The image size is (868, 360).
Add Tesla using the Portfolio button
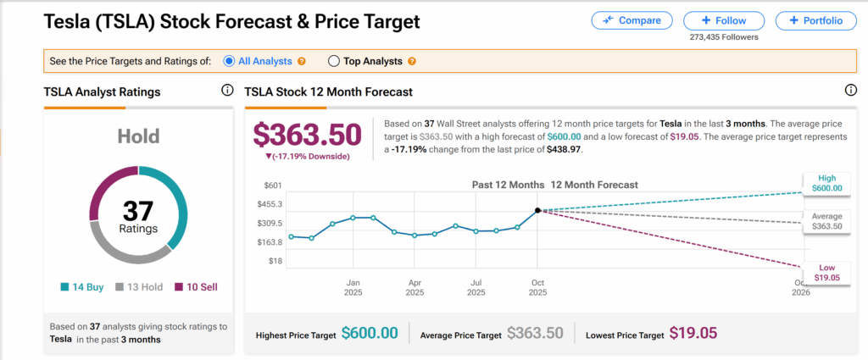point(815,20)
